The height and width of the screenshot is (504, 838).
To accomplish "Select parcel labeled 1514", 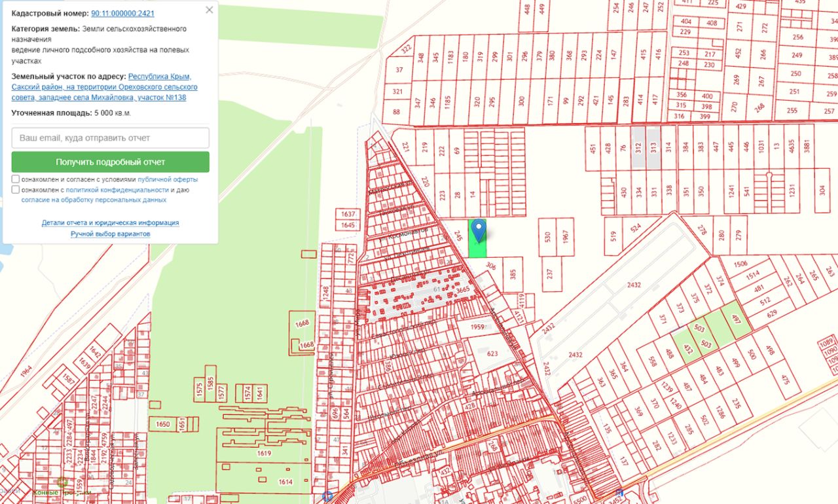I will pos(752,275).
